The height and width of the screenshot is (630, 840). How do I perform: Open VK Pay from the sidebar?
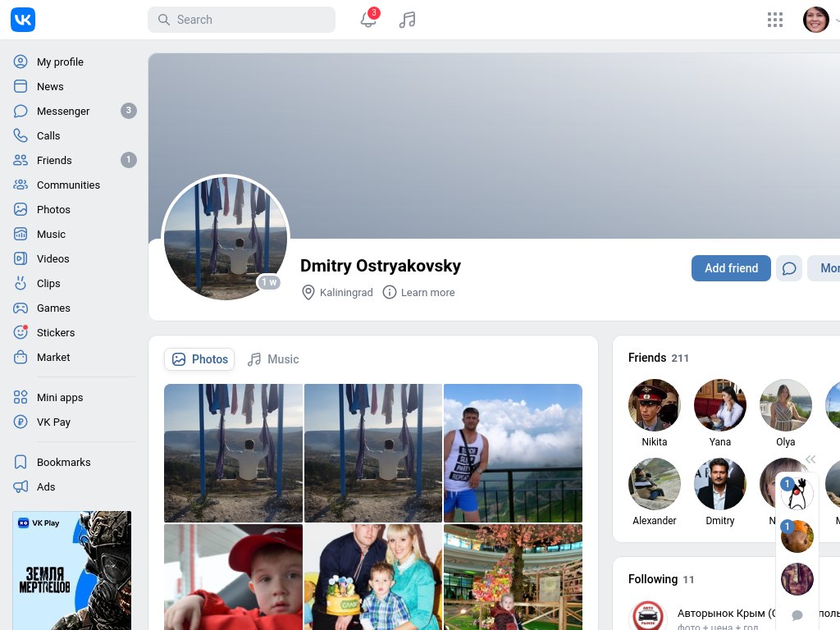53,422
